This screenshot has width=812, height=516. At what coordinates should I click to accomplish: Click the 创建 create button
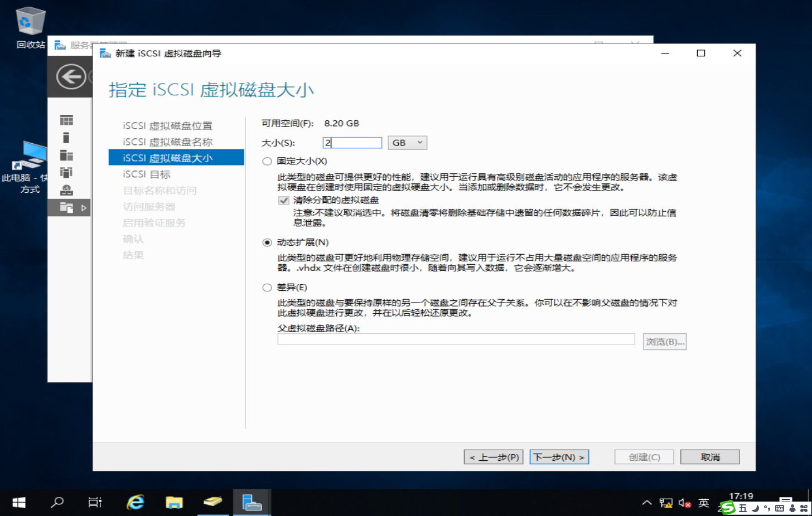644,457
